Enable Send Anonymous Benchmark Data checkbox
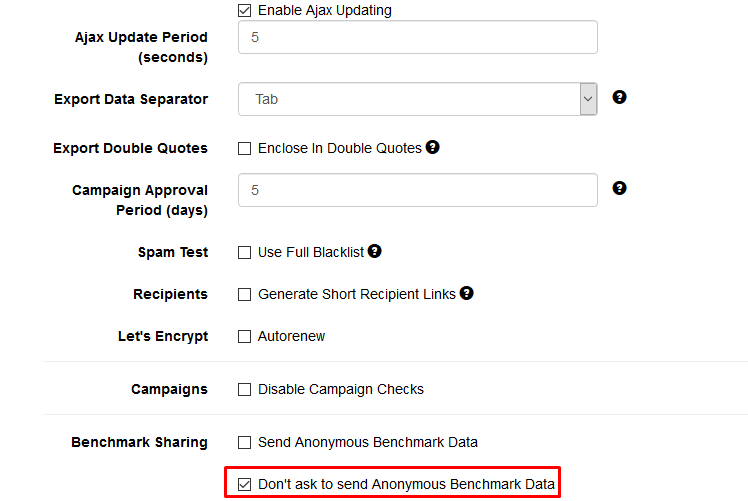This screenshot has width=748, height=501. (x=244, y=442)
